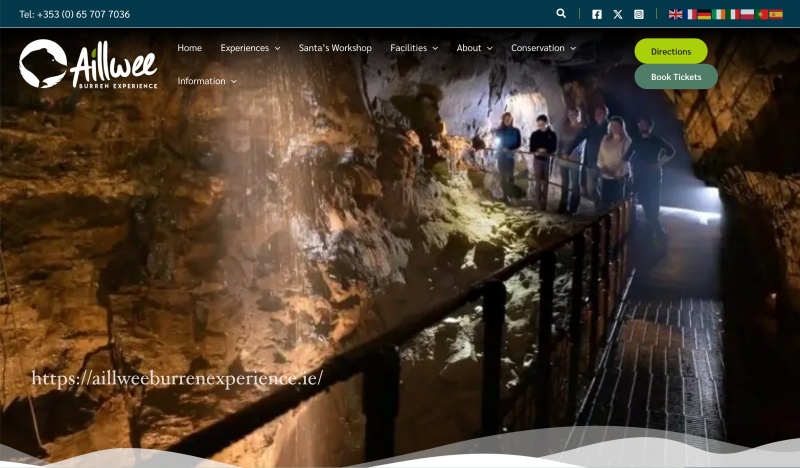Open the X (Twitter) icon
The width and height of the screenshot is (800, 468).
pyautogui.click(x=618, y=14)
